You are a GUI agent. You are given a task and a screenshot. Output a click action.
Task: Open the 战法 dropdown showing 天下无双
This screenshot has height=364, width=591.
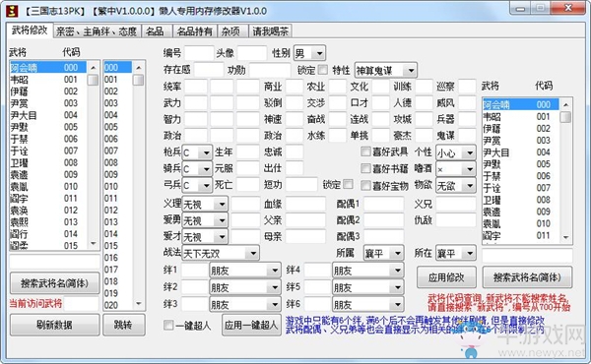(x=221, y=254)
